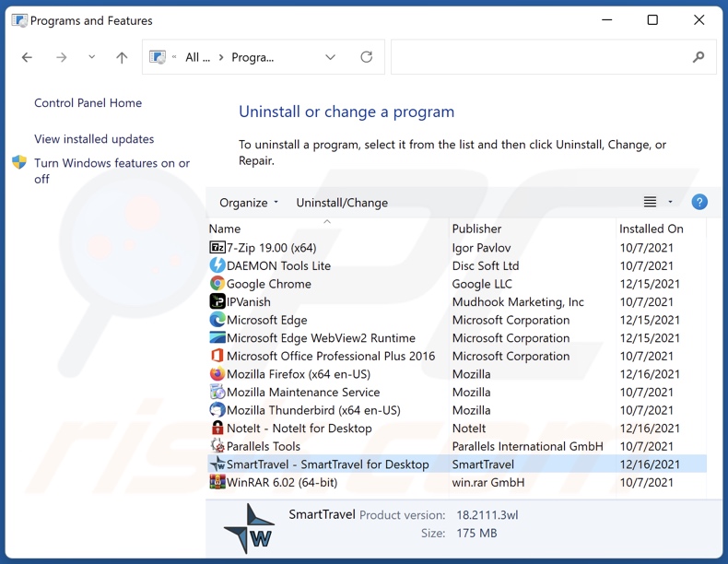
Task: Click the breadcrumb arrow after All
Action: coord(221,57)
